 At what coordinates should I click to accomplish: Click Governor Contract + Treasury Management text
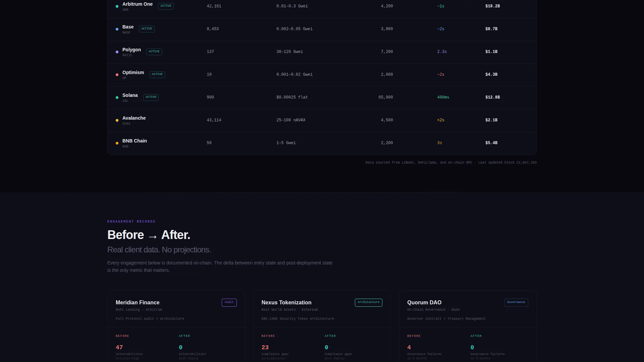coord(446,319)
